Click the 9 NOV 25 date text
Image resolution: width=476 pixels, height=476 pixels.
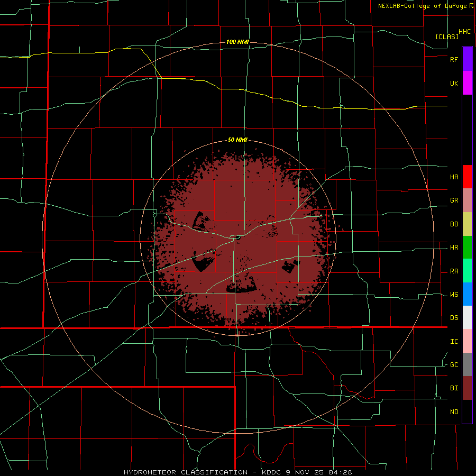[x=306, y=472]
